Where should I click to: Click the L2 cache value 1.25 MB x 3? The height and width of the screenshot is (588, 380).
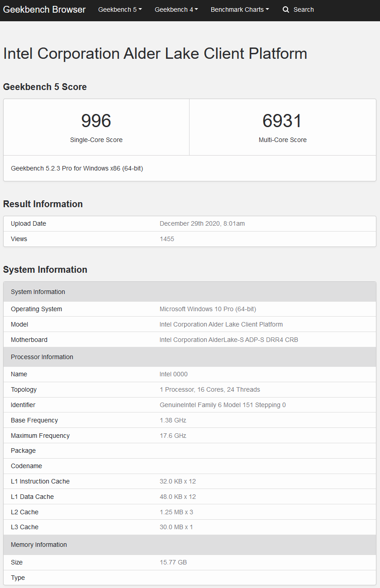tap(176, 512)
